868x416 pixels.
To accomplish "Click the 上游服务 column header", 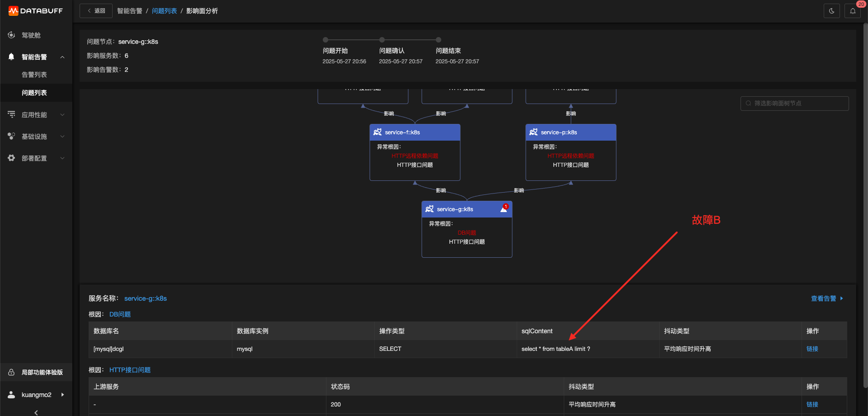I will coord(208,387).
